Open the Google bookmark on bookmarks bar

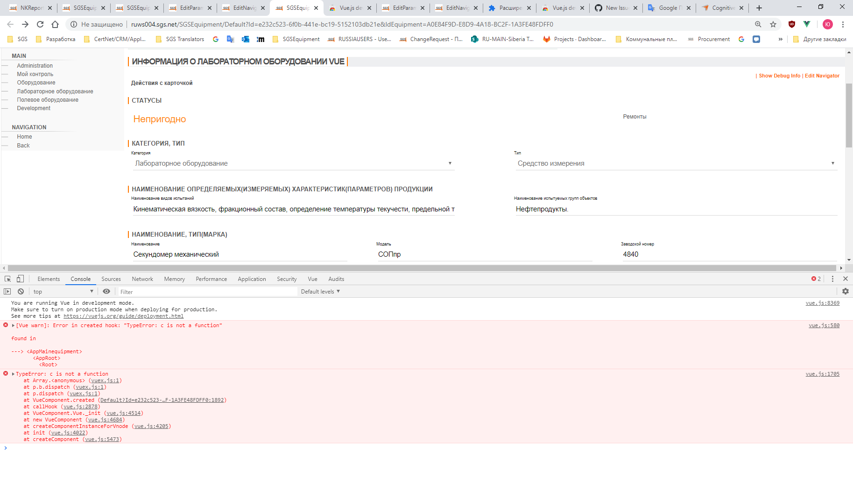tap(215, 39)
